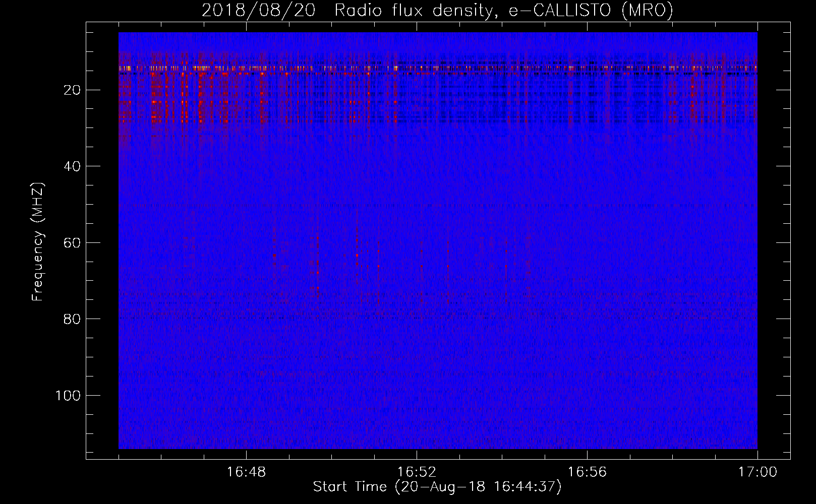Screen dimensions: 816x504
Task: Click the 'Frequency (MHZ)' axis label
Action: pyautogui.click(x=38, y=241)
